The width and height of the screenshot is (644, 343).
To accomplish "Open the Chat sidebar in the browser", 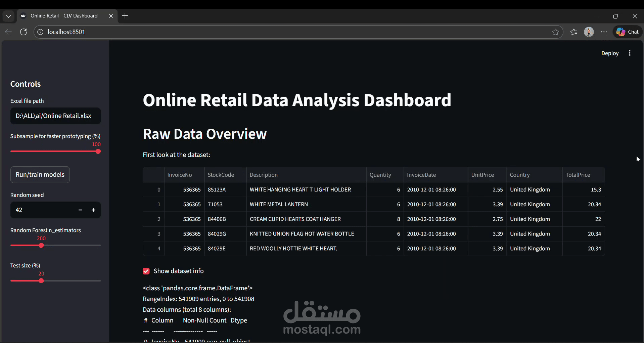I will point(627,32).
